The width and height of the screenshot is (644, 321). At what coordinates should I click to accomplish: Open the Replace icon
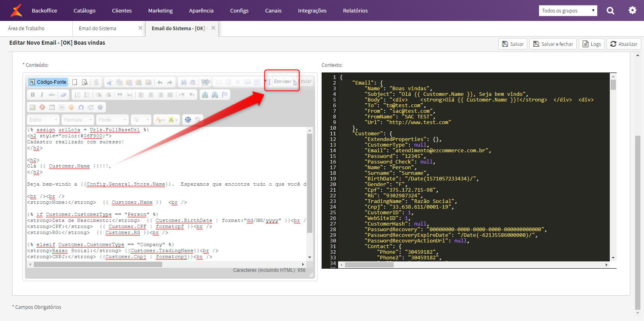(x=193, y=82)
